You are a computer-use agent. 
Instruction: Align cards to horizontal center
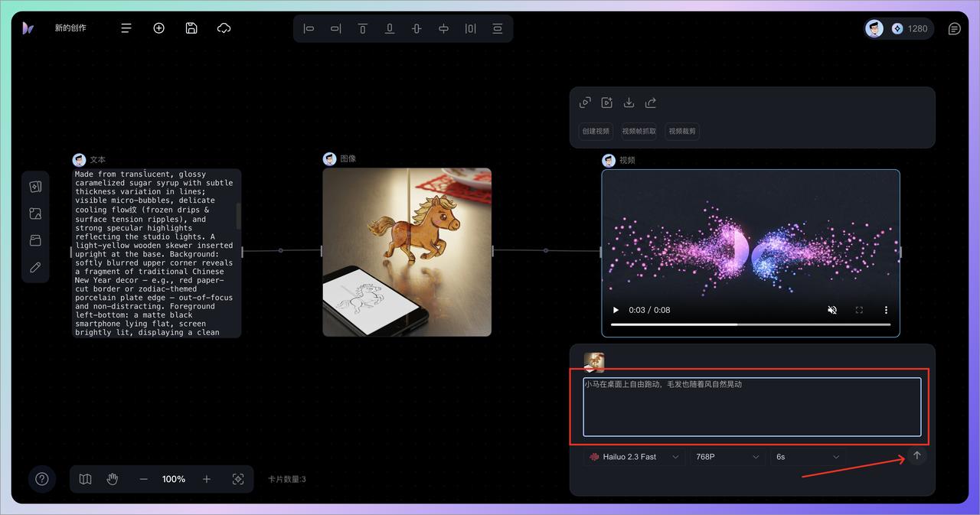tap(443, 28)
